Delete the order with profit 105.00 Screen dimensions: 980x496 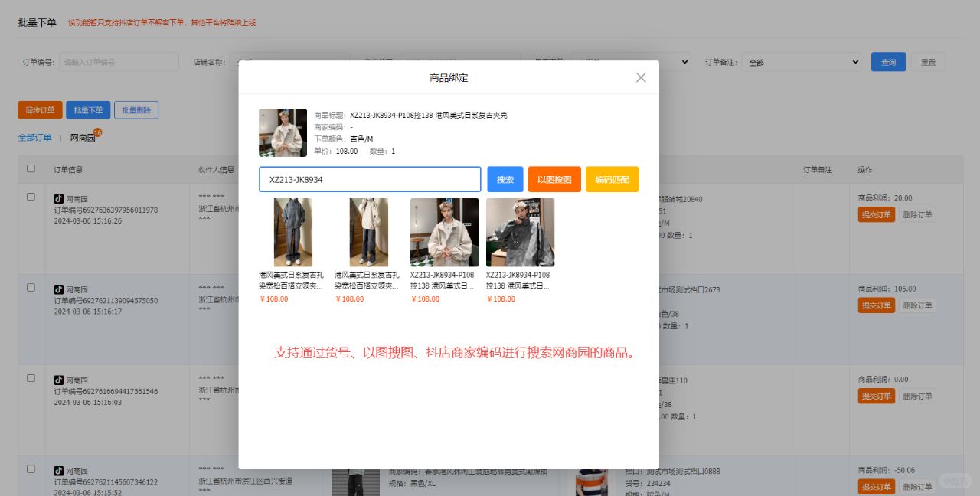click(917, 305)
